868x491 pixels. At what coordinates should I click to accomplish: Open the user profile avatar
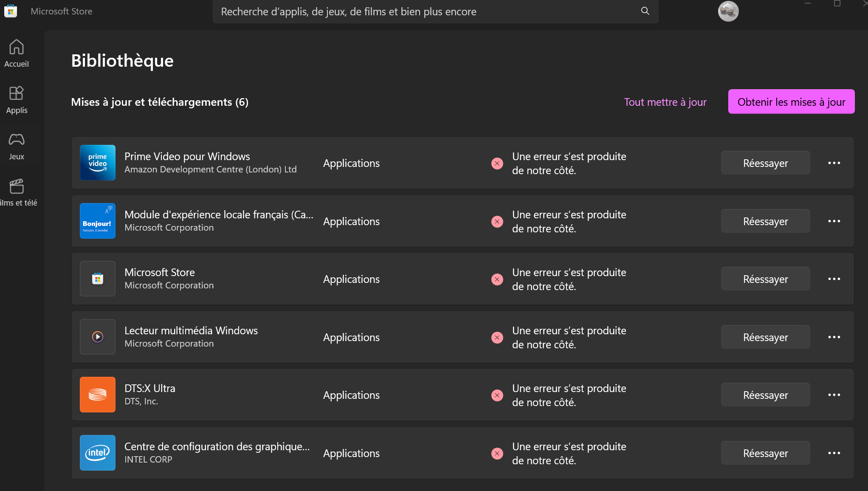coord(728,11)
